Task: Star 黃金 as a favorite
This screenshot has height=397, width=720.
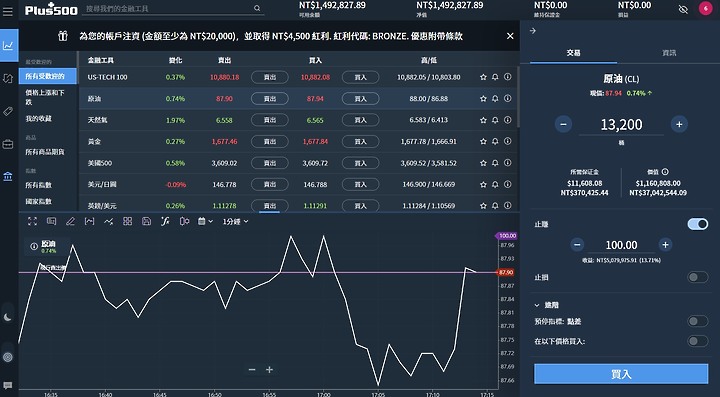Action: coord(483,141)
